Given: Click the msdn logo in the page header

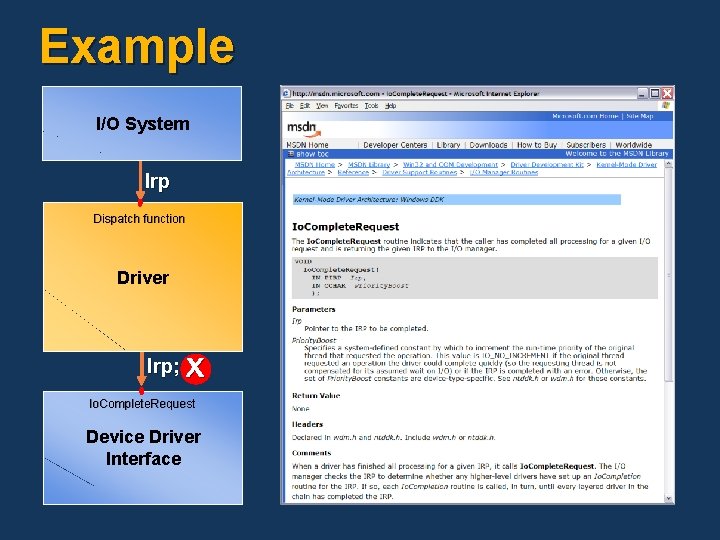Looking at the screenshot, I should [x=303, y=129].
